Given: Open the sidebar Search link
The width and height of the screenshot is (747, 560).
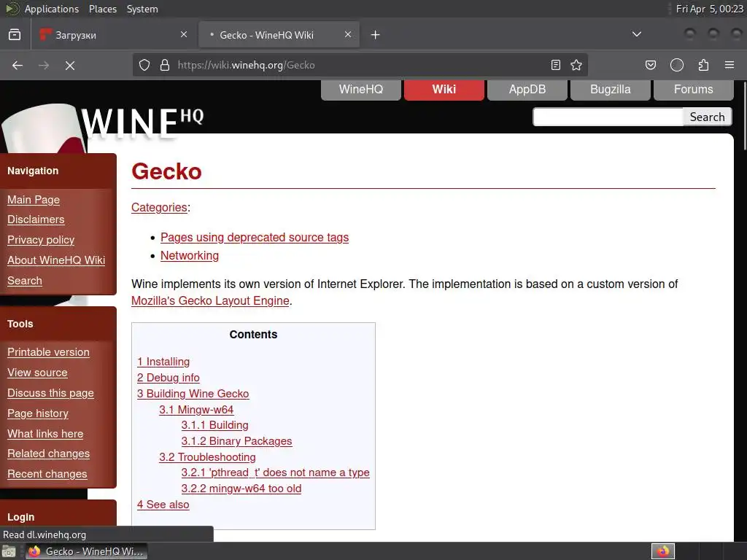Looking at the screenshot, I should point(25,281).
